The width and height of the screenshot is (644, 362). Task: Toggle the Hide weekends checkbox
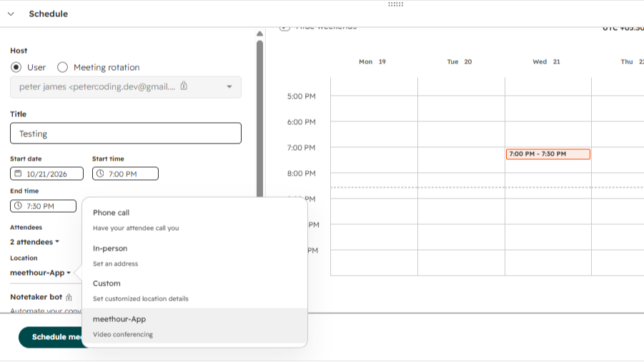click(284, 27)
